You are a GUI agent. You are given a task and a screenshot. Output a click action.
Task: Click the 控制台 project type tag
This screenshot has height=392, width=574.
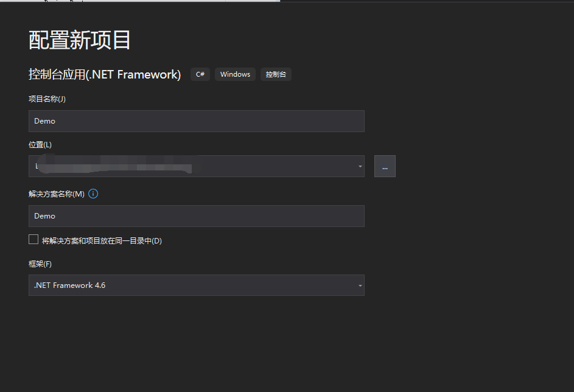(x=276, y=74)
